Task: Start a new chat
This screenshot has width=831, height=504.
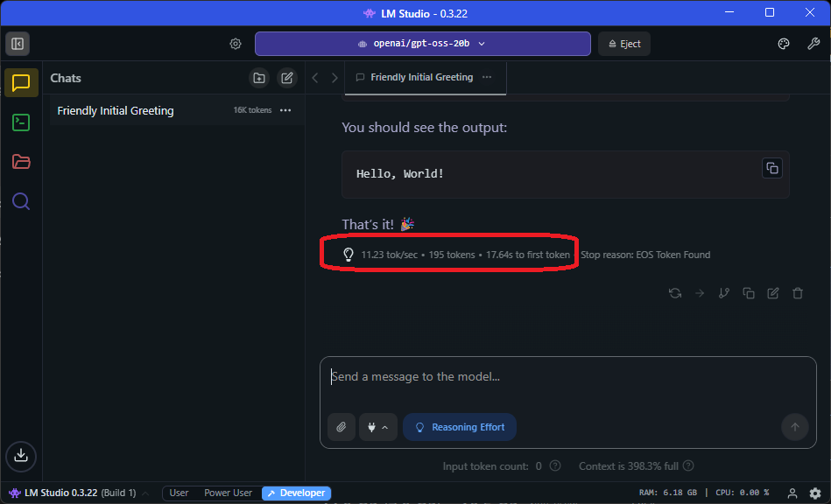Action: coord(286,79)
